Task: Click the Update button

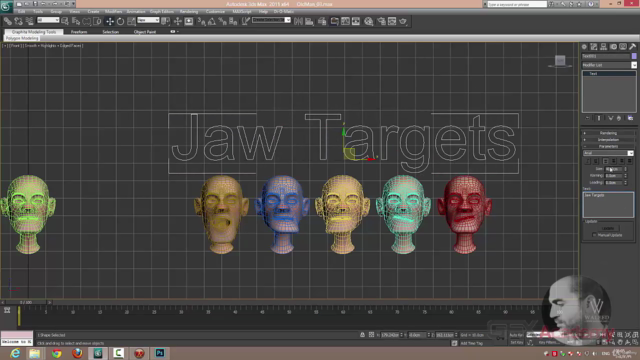Action: [608, 228]
